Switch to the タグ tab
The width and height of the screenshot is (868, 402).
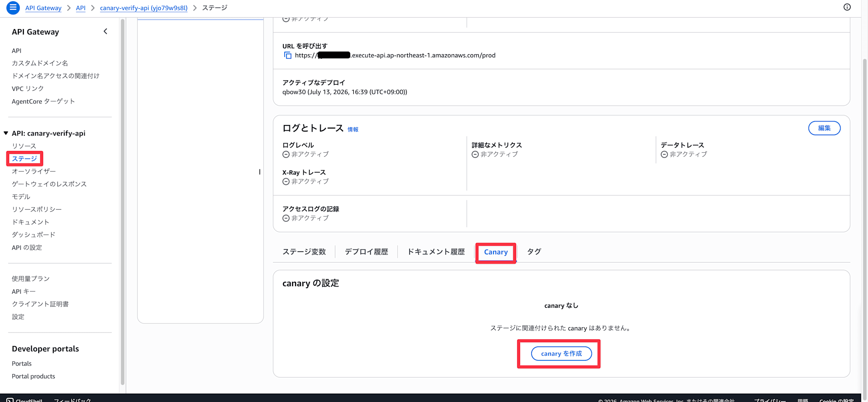[534, 252]
